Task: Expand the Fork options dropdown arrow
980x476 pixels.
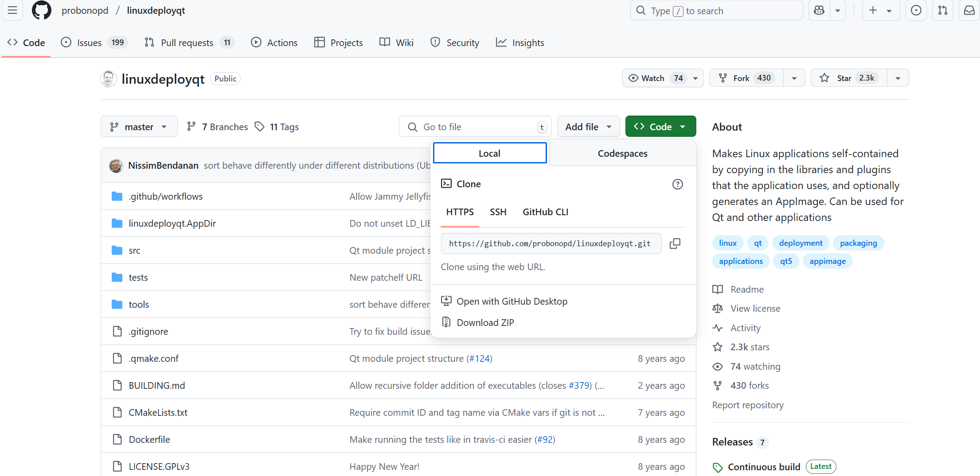Action: [x=794, y=78]
